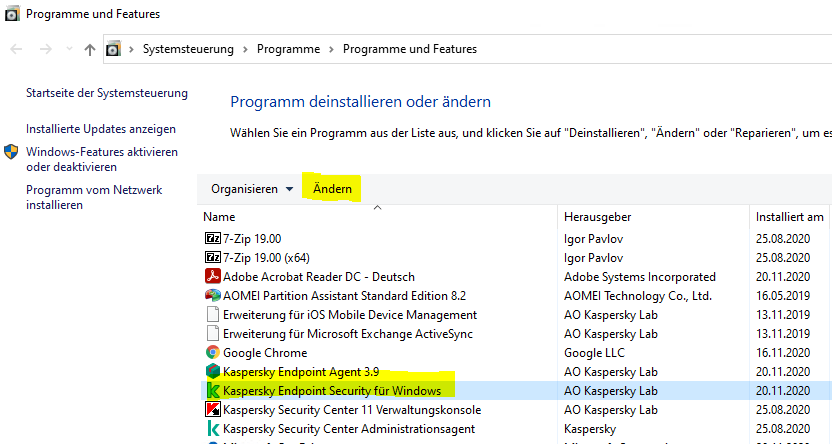Go up one level with up arrow
The height and width of the screenshot is (444, 832).
pyautogui.click(x=90, y=49)
